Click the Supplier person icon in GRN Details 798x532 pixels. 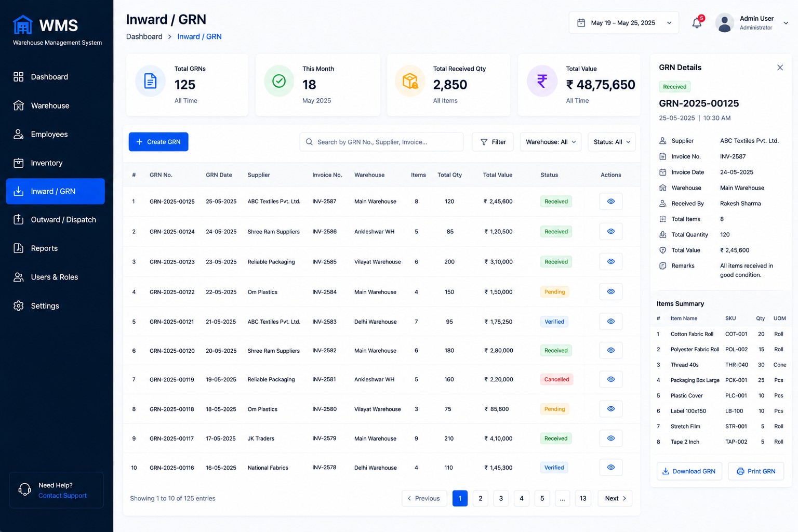[662, 141]
